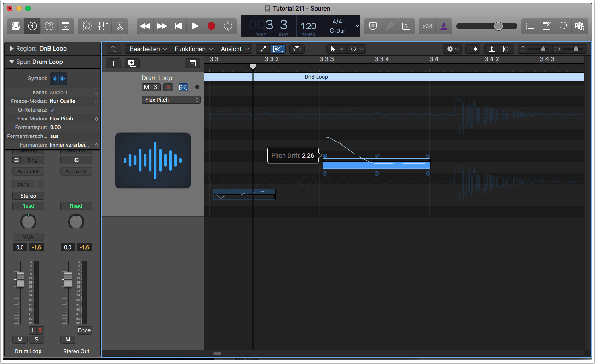Record-enable the Drum Loop track
The height and width of the screenshot is (364, 595).
(168, 87)
